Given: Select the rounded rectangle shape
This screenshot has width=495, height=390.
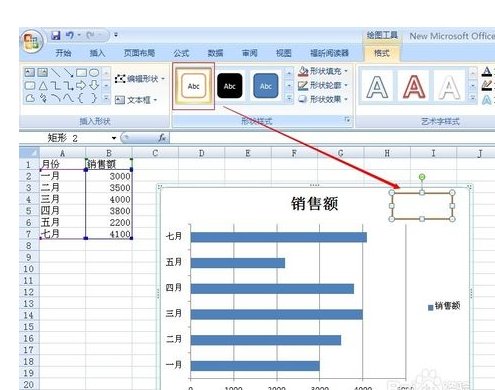Looking at the screenshot, I should click(x=30, y=85).
